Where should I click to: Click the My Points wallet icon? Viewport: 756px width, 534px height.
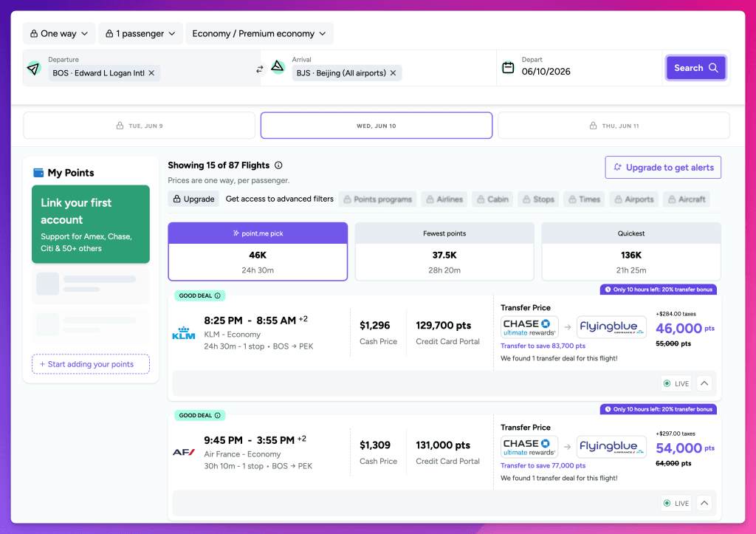tap(38, 173)
